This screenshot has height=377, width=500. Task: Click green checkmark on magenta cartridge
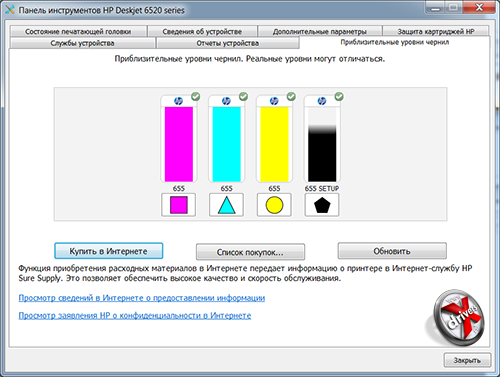pos(196,97)
